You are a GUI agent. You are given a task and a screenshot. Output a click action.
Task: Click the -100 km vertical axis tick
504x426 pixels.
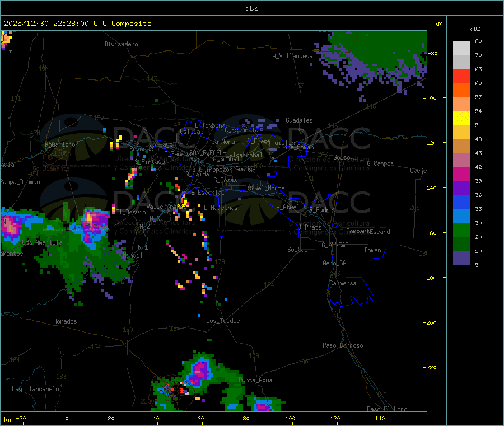tap(430, 98)
